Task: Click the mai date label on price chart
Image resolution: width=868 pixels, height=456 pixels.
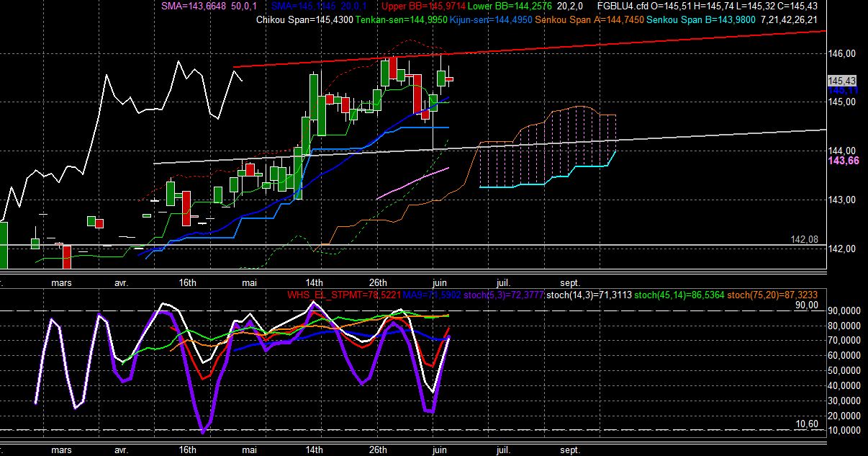Action: click(x=250, y=282)
